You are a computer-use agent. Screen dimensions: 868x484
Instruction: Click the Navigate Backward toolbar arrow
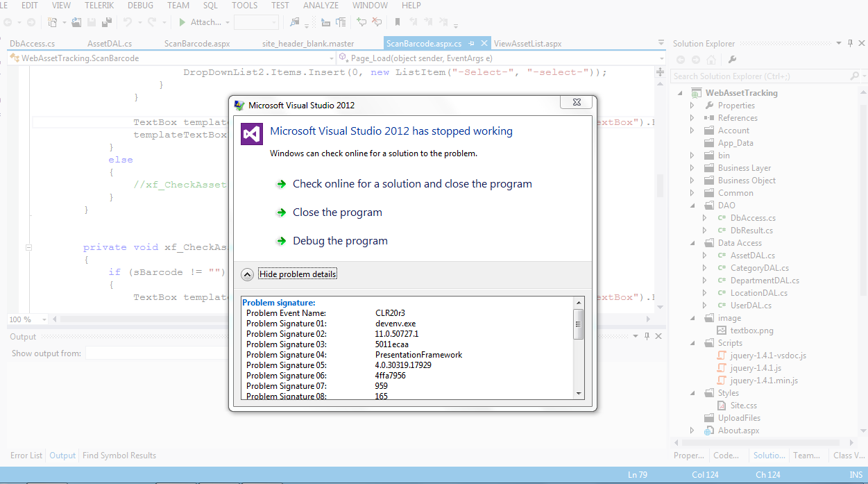tap(7, 22)
